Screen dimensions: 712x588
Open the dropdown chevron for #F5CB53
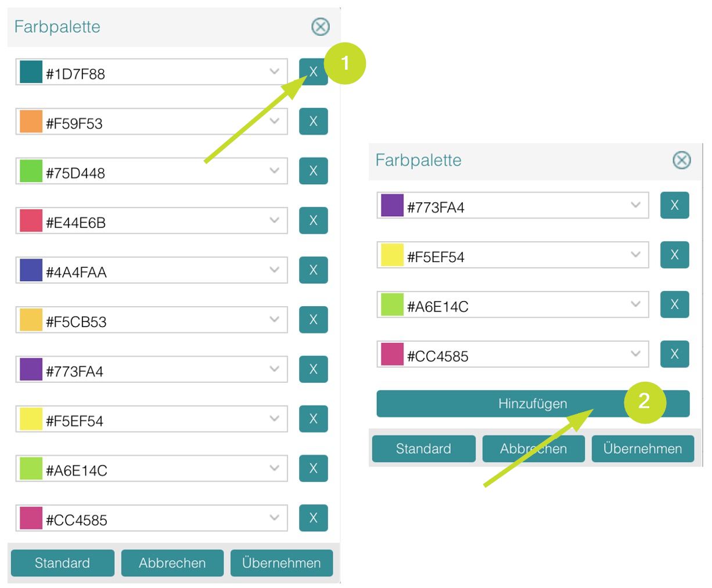[275, 319]
